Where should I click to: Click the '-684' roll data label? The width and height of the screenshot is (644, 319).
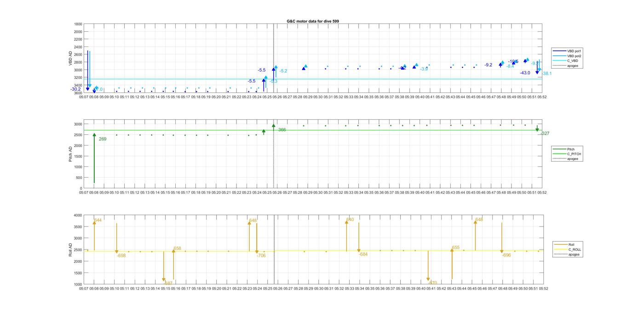click(x=363, y=255)
